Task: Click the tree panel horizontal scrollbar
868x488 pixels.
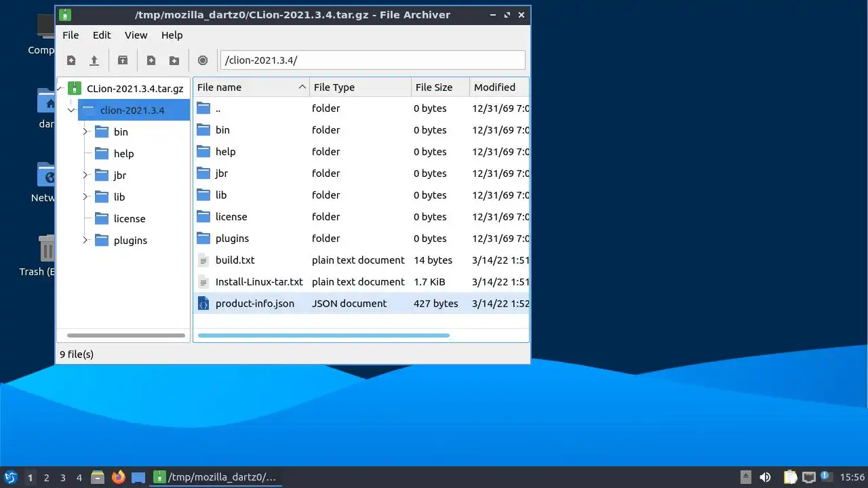Action: pos(126,335)
